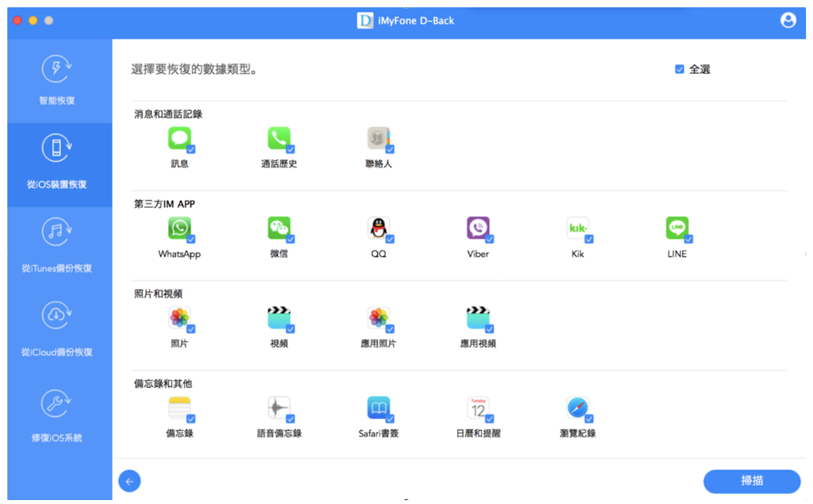Screen dimensions: 813x504
Task: Uncheck the 備忘錄 checkbox
Action: click(x=191, y=419)
